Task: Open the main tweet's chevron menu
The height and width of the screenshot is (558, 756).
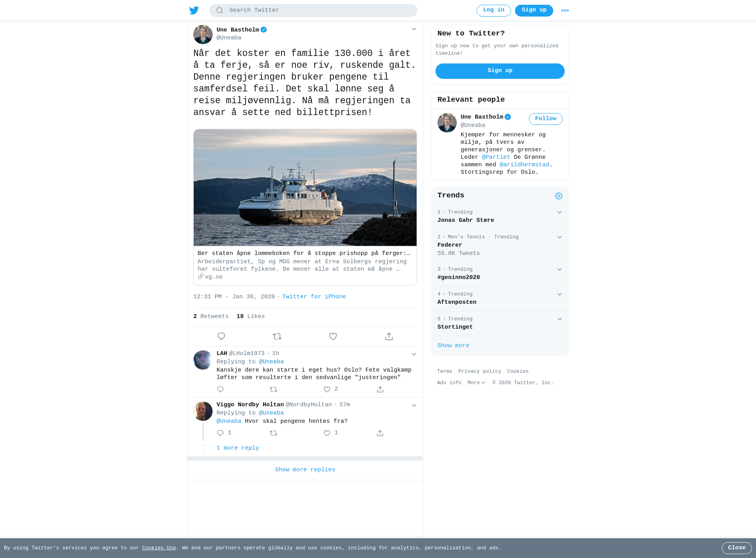Action: (x=414, y=29)
